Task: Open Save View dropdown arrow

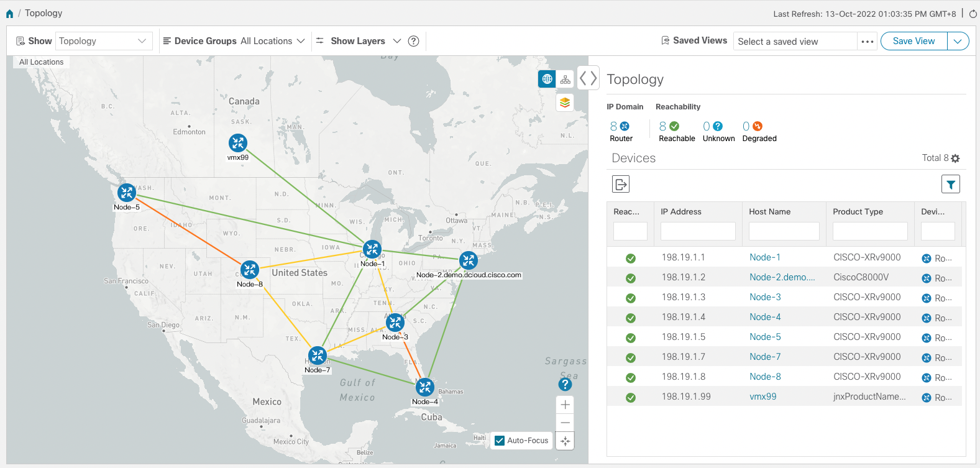Action: point(958,41)
